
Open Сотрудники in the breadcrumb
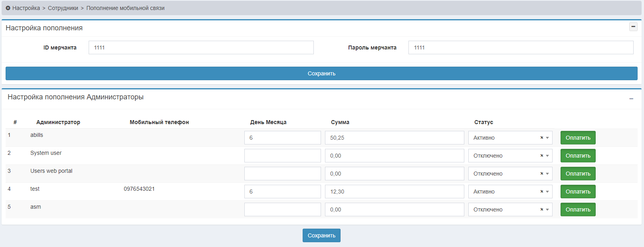(x=63, y=8)
